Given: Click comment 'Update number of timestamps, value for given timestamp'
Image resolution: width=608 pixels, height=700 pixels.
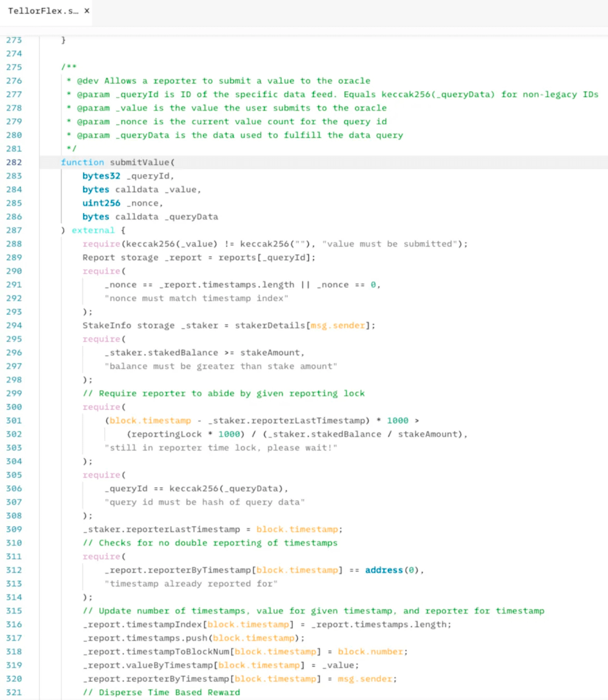Looking at the screenshot, I should 313,611.
